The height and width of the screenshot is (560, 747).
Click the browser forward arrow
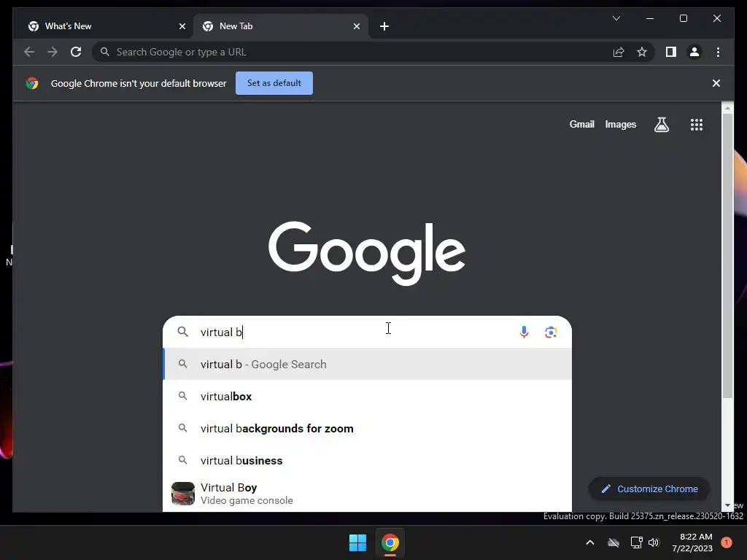[53, 52]
